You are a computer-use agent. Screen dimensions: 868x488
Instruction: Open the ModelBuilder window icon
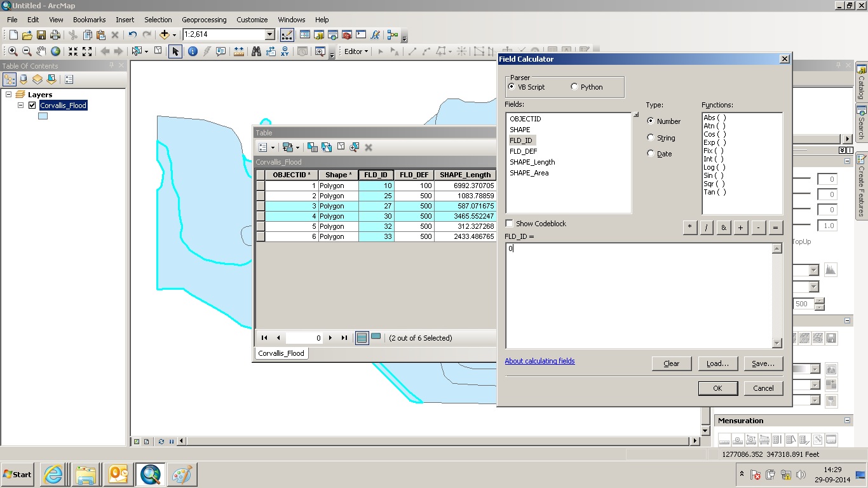393,35
